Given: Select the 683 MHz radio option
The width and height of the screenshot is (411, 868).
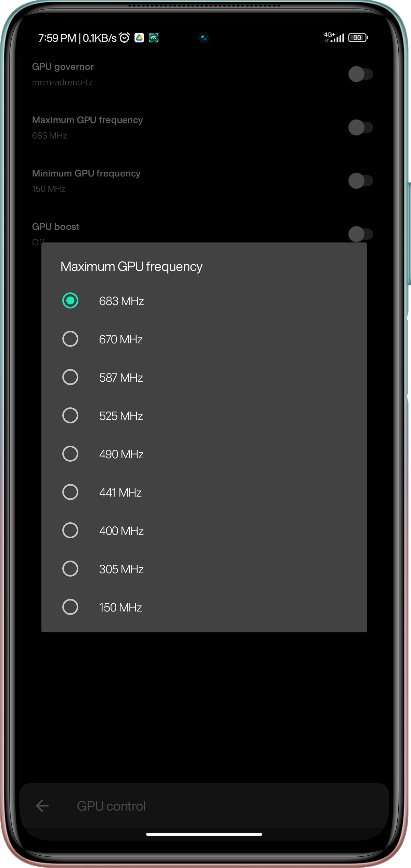Looking at the screenshot, I should (x=204, y=301).
